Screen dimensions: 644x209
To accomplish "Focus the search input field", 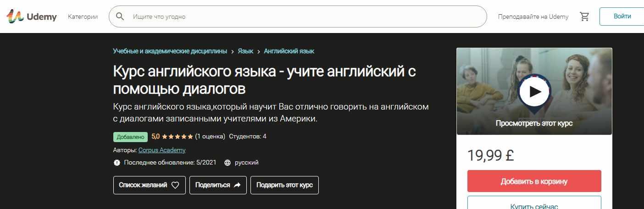I will pos(303,16).
